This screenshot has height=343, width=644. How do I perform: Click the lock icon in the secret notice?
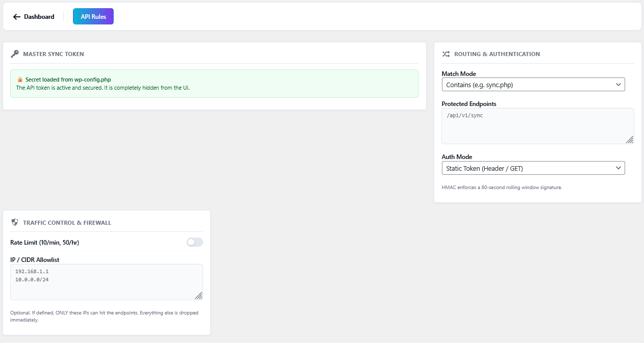[x=20, y=80]
